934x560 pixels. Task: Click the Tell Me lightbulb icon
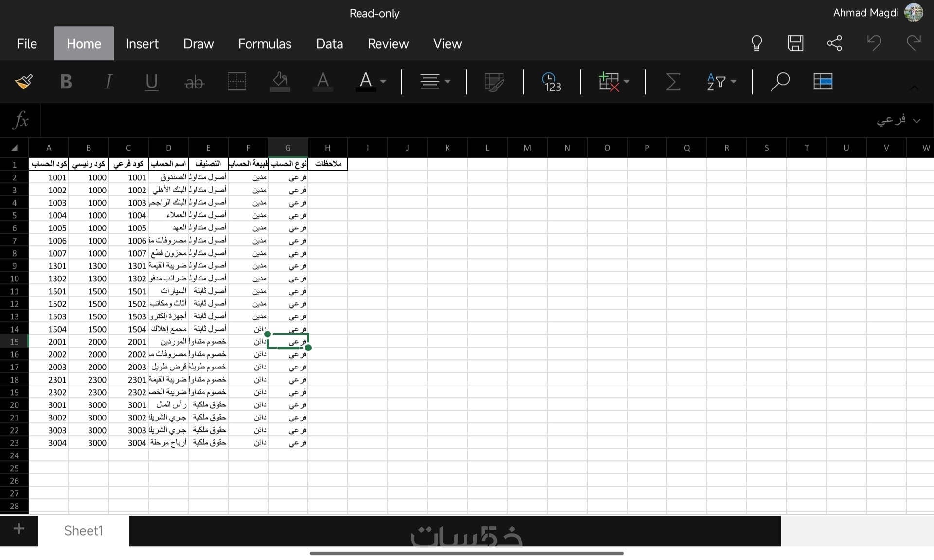pos(756,43)
